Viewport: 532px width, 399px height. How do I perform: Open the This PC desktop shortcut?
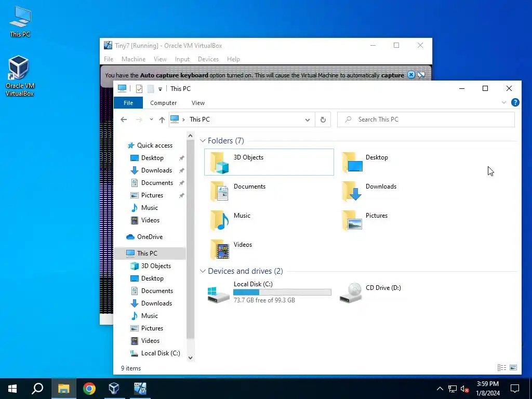click(20, 21)
